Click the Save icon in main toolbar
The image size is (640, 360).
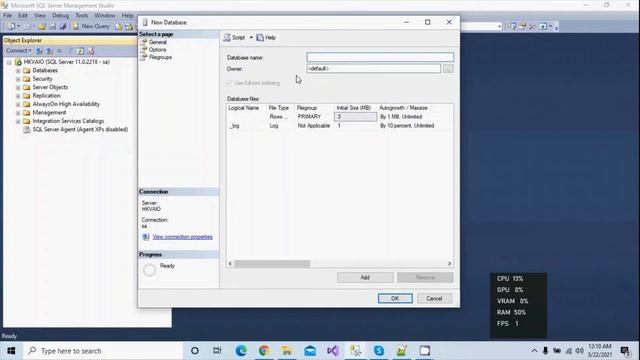click(53, 27)
